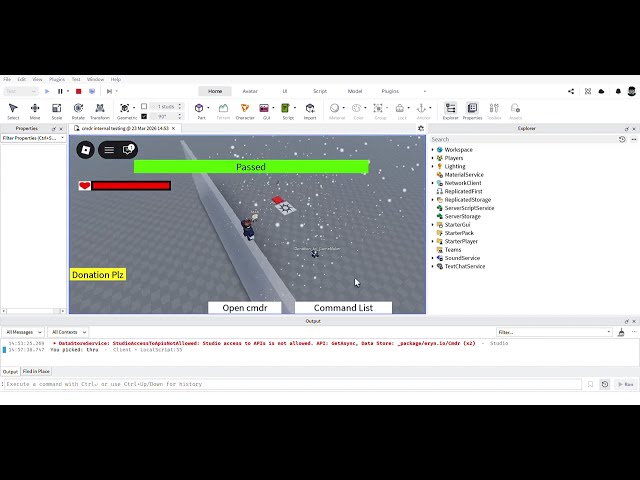640x480 pixels.
Task: Switch to the Avatar ribbon tab
Action: (250, 91)
